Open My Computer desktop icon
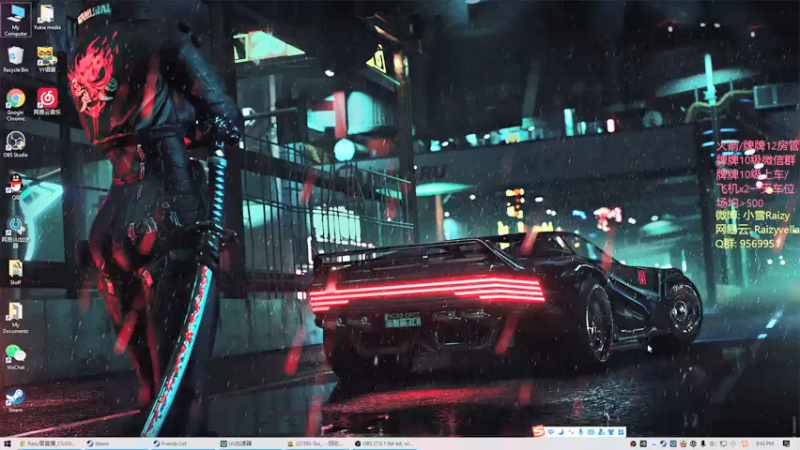Viewport: 800px width, 450px height. [x=15, y=19]
